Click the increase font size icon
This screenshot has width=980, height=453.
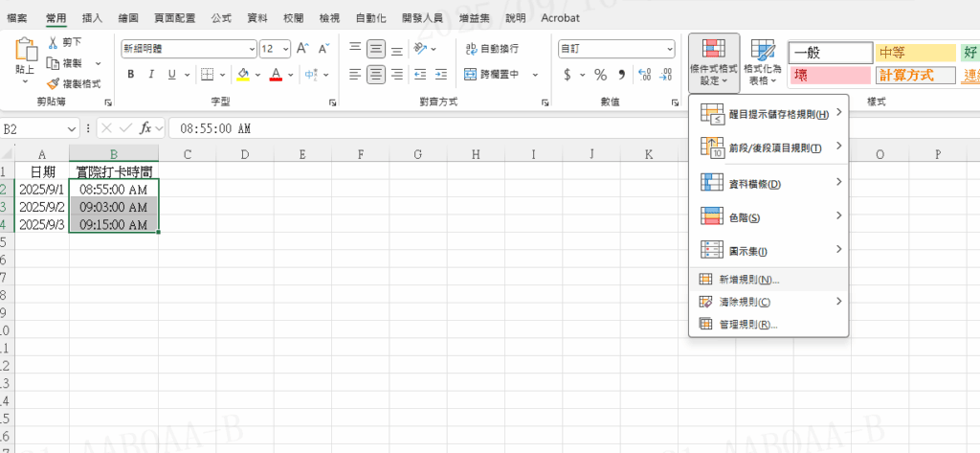pos(302,49)
